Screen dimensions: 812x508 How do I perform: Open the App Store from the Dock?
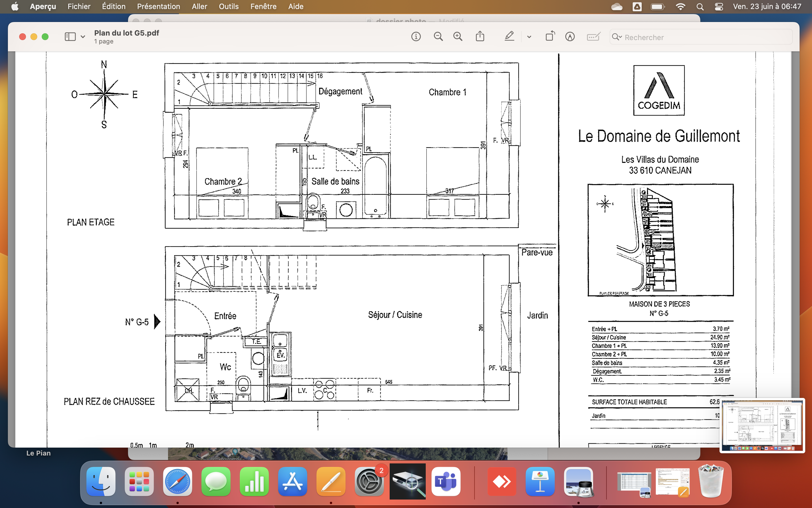click(x=293, y=481)
